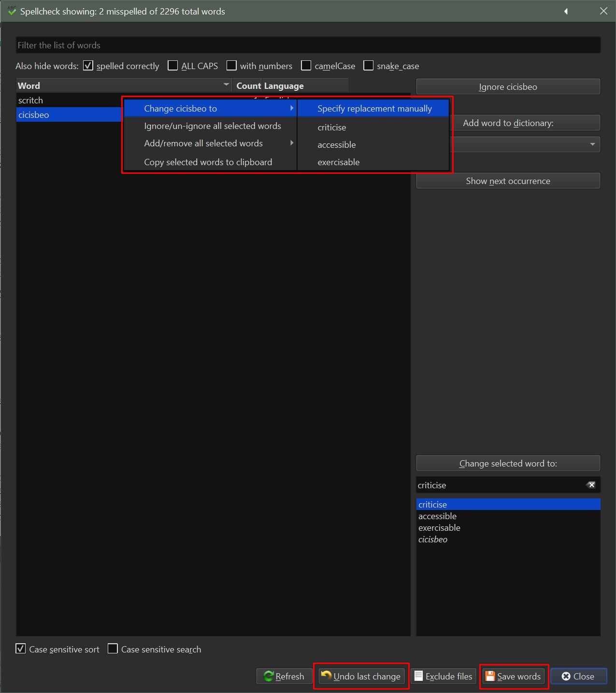
Task: Close the Spellcheck window with title bar X
Action: tap(603, 11)
